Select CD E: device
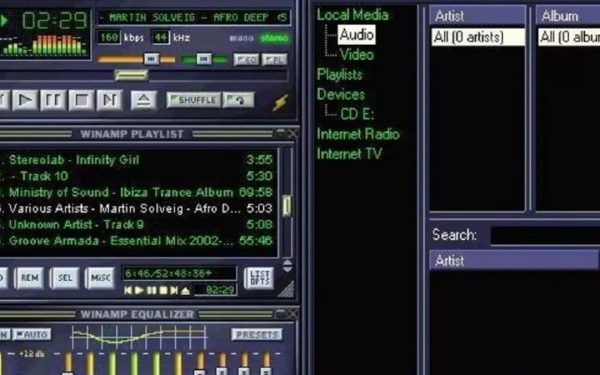 click(x=357, y=114)
